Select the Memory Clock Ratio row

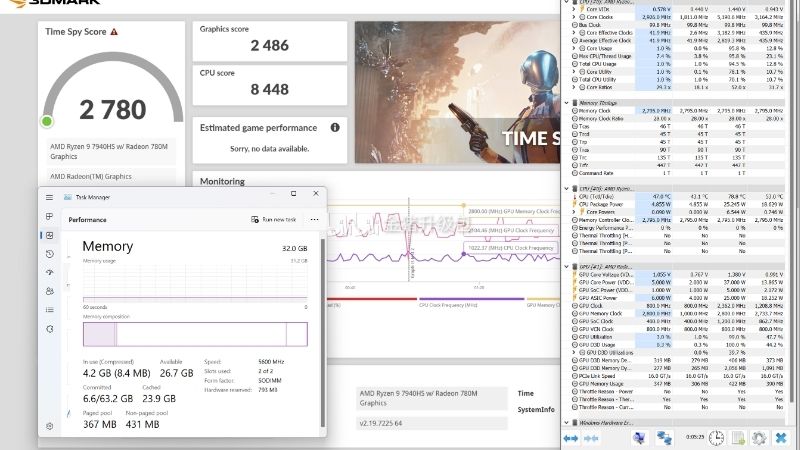[x=678, y=118]
